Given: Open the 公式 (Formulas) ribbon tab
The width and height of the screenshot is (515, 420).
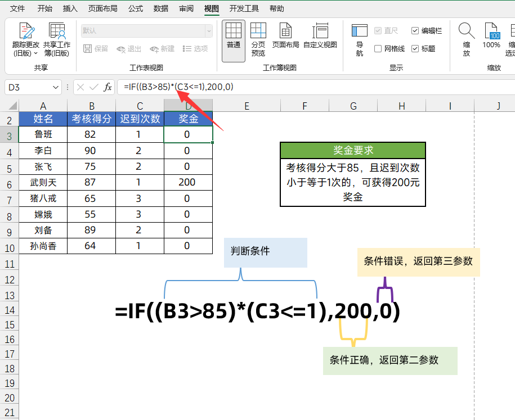Looking at the screenshot, I should [x=135, y=8].
